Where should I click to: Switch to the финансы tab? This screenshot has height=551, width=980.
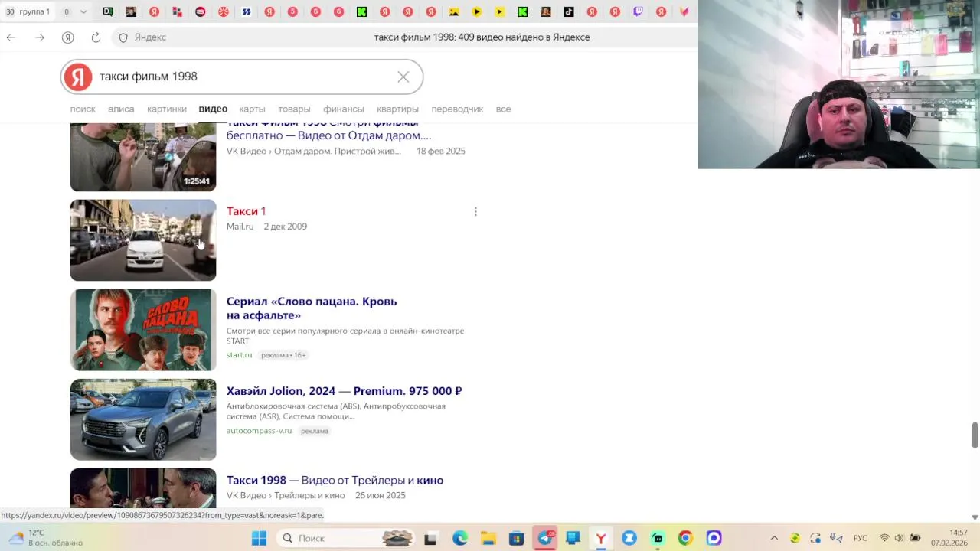(x=344, y=109)
